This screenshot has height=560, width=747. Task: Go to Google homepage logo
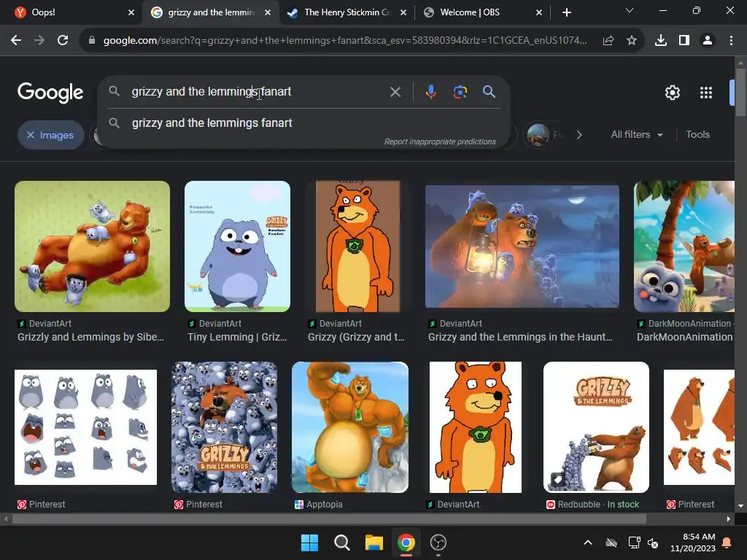pos(50,93)
